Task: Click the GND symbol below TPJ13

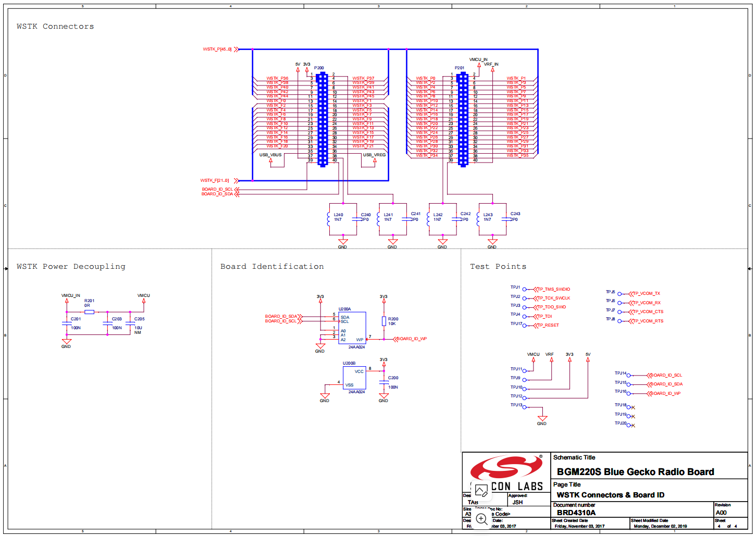Action: pos(542,419)
